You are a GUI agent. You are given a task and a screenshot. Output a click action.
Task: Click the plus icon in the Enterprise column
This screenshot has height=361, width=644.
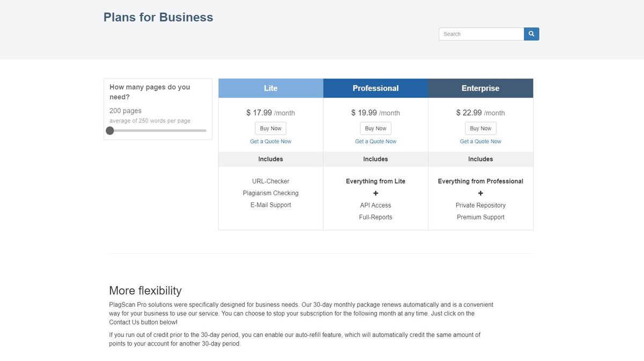480,193
